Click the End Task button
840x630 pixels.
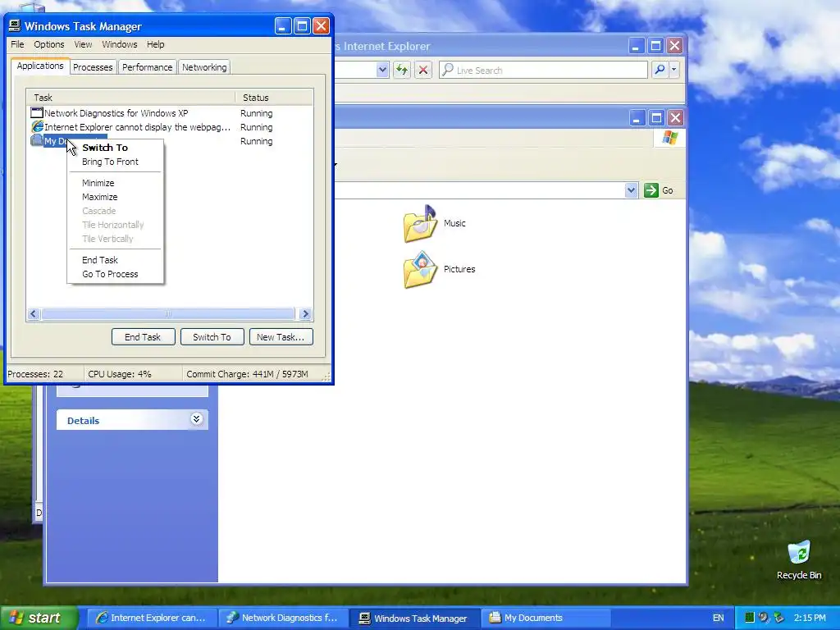(x=143, y=337)
